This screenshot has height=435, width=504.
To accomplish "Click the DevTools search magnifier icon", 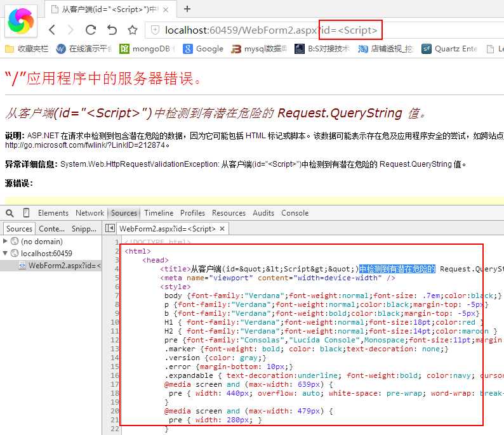I will 10,213.
